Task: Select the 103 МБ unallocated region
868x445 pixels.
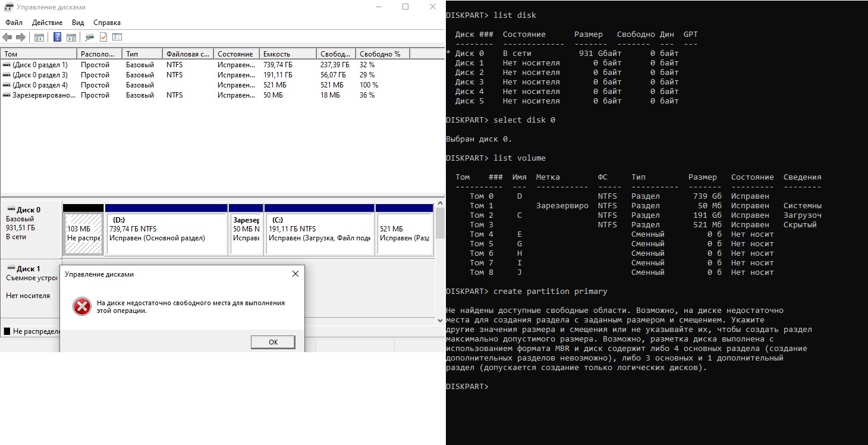Action: tap(83, 234)
